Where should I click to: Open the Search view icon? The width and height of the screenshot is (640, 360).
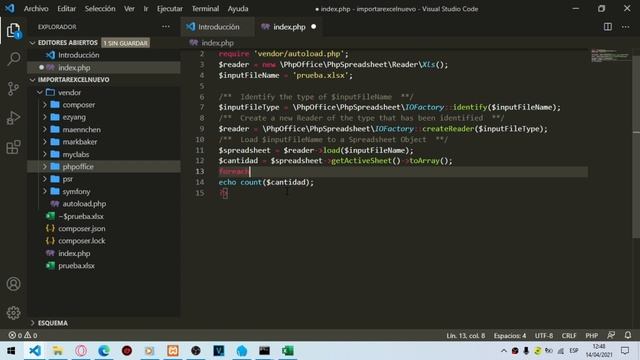coord(13,59)
